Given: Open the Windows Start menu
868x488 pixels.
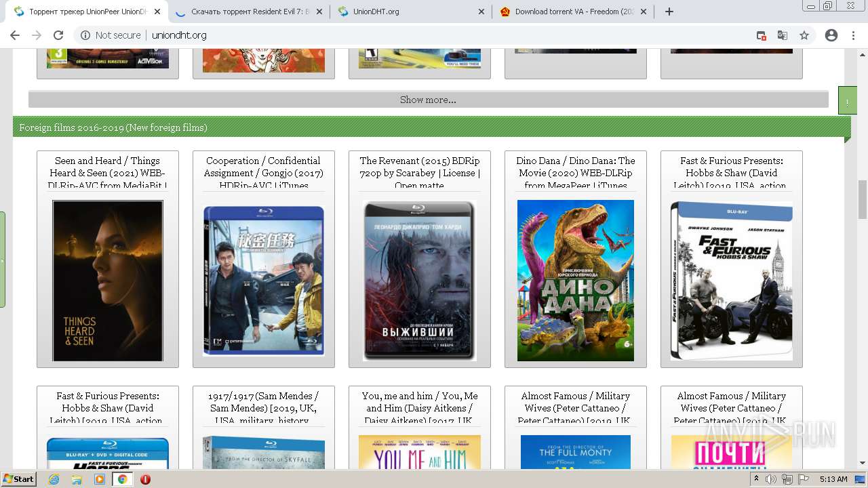Looking at the screenshot, I should tap(19, 479).
